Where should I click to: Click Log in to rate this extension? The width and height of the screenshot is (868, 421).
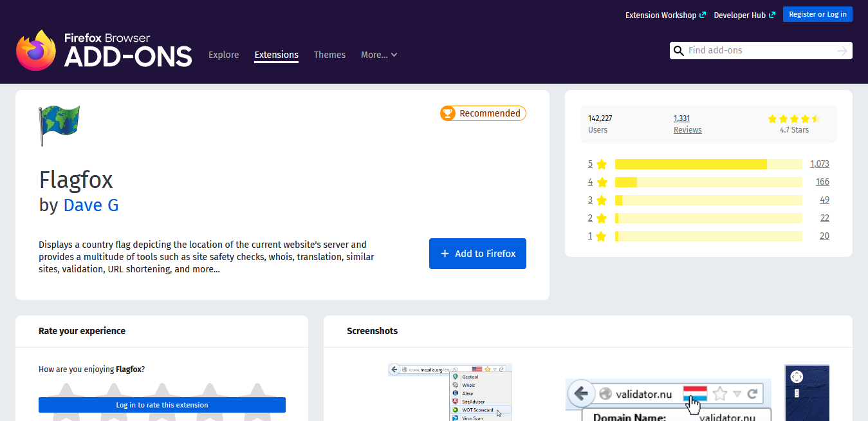tap(162, 405)
